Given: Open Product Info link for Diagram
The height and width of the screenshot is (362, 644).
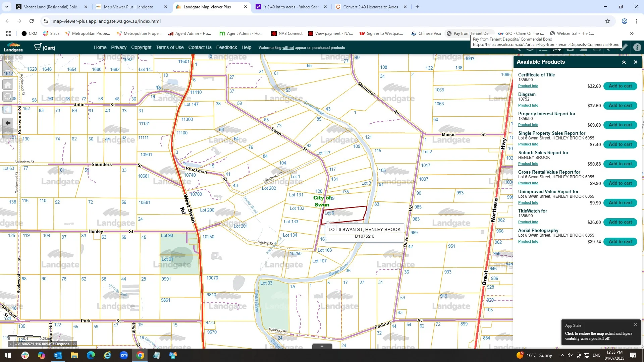Looking at the screenshot, I should [528, 105].
